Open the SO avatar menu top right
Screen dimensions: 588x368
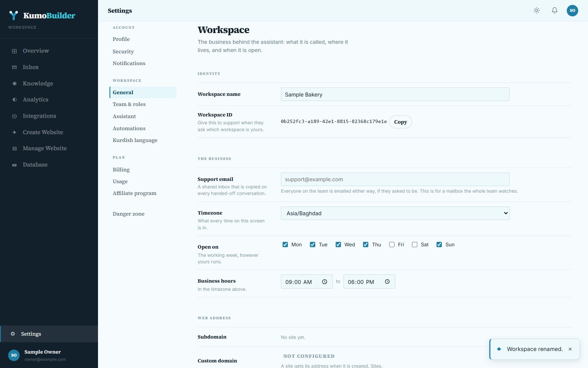point(572,10)
